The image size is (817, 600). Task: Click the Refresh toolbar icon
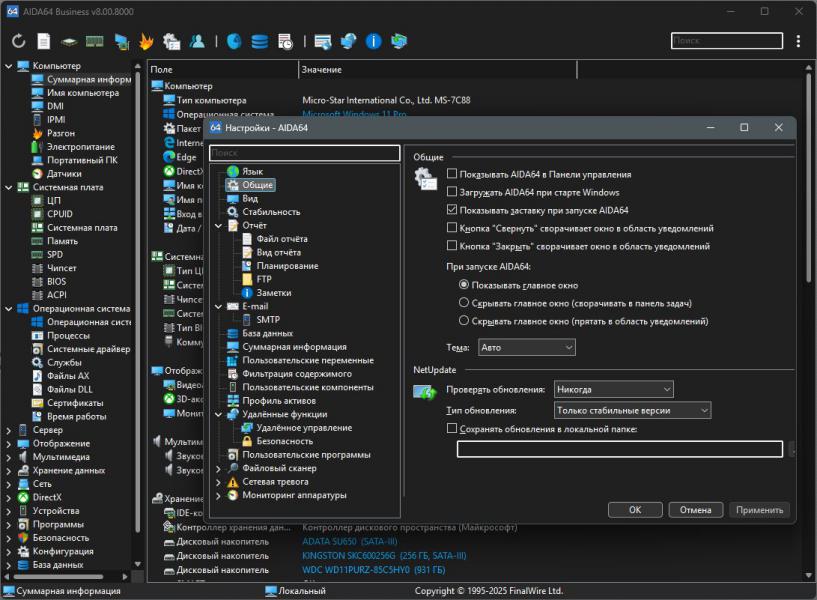(x=19, y=41)
